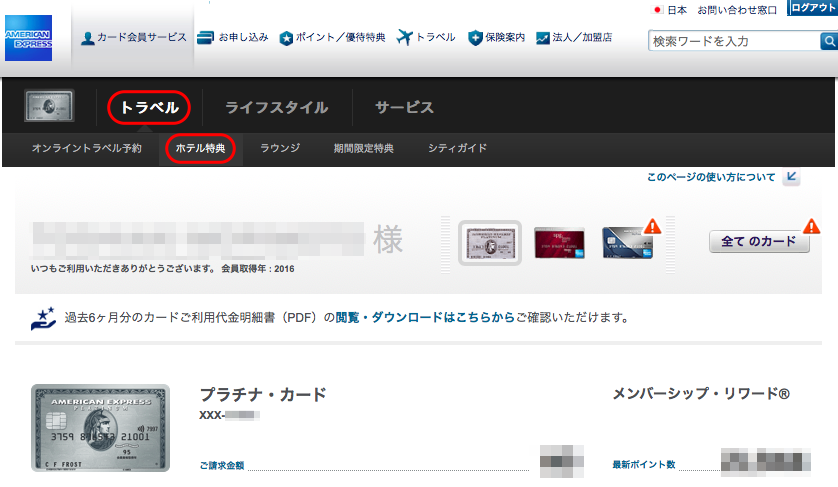The width and height of the screenshot is (838, 487).
Task: Select the ライフスタイル tab
Action: click(276, 107)
